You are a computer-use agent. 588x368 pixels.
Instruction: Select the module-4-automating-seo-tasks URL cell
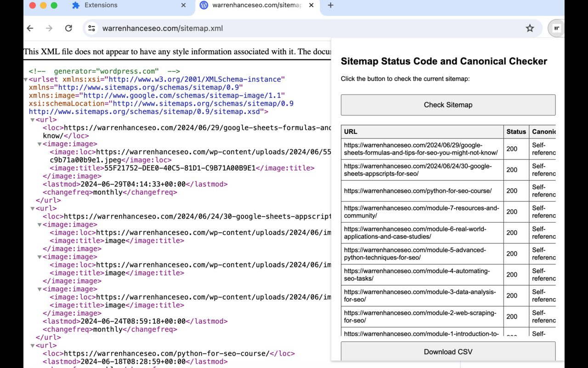422,275
